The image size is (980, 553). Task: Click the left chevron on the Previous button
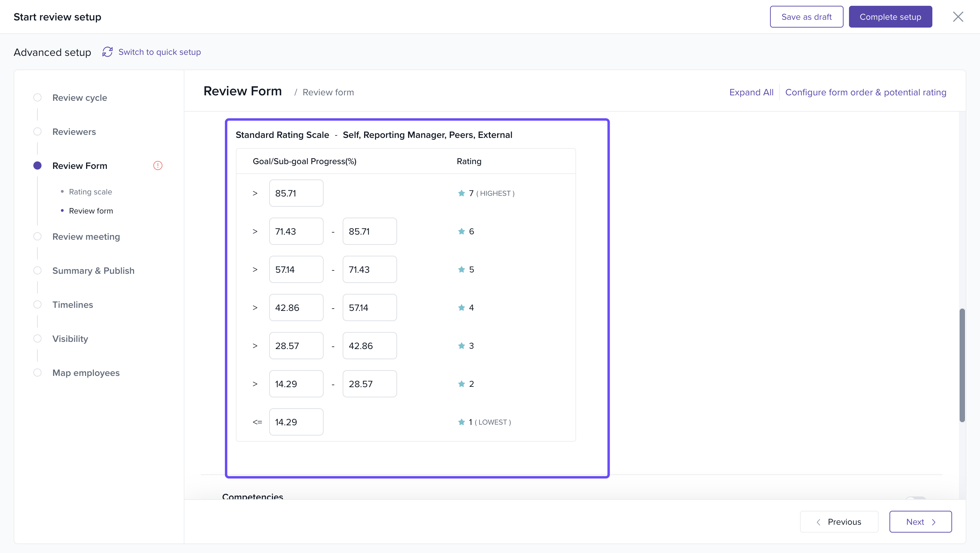[818, 522]
